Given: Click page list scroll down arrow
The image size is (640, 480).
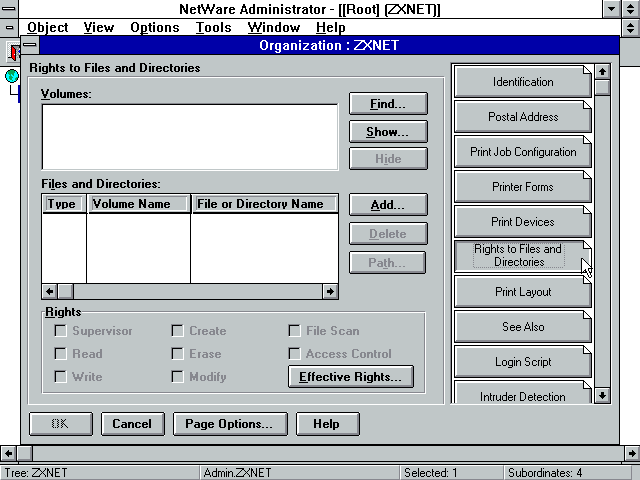Looking at the screenshot, I should point(602,395).
